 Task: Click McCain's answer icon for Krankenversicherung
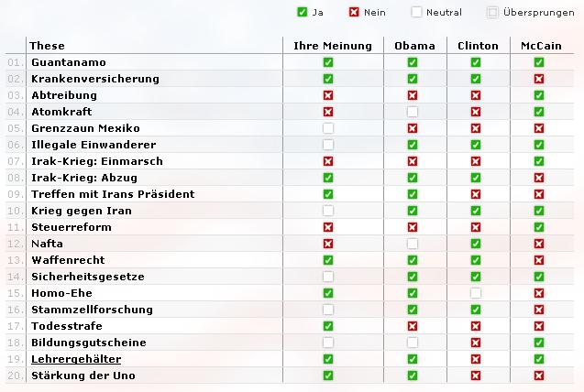click(539, 79)
